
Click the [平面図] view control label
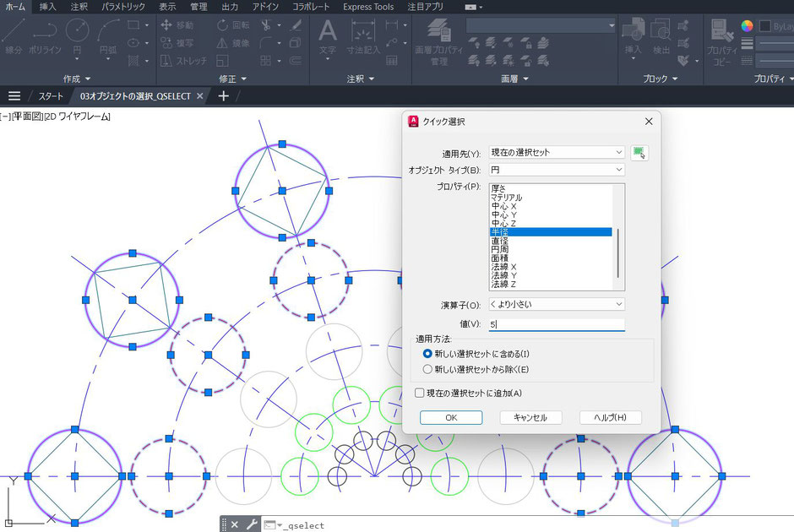pyautogui.click(x=27, y=117)
